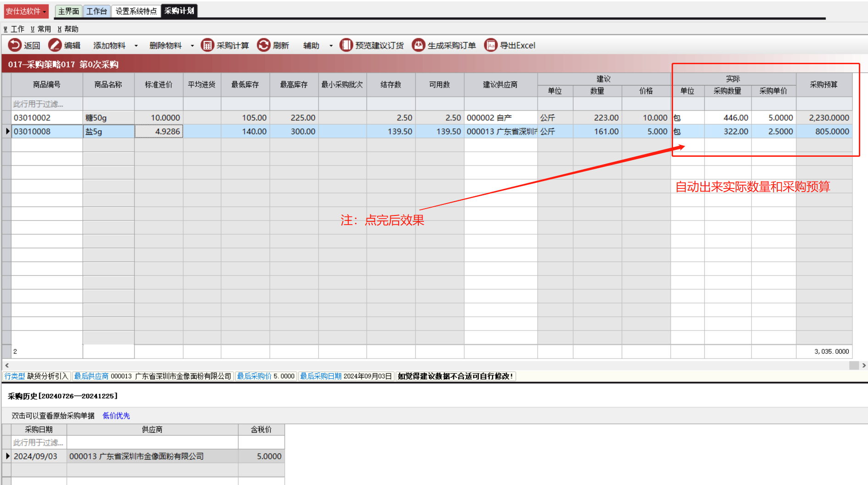Click the 161.00 suggested quantity cell
This screenshot has width=868, height=485.
coord(597,132)
